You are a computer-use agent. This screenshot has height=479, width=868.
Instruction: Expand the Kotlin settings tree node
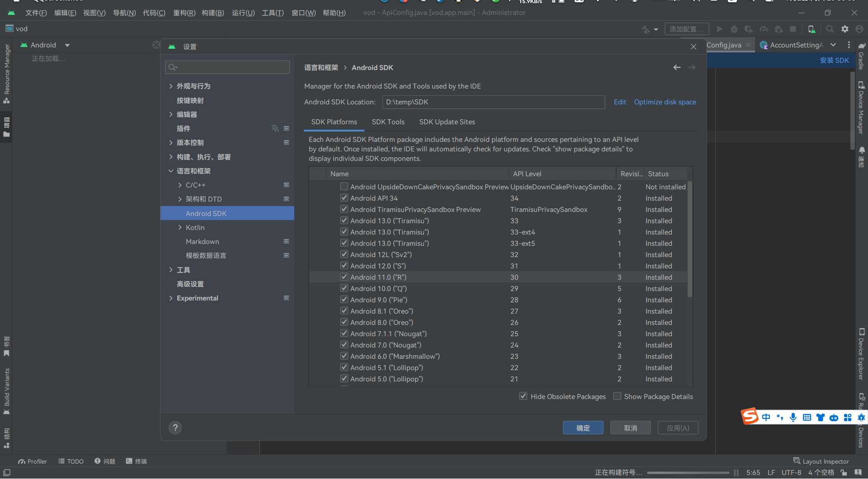point(180,228)
